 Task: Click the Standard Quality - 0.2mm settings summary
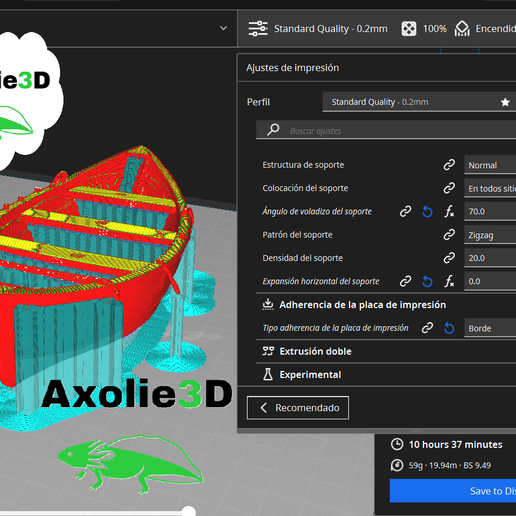pyautogui.click(x=330, y=29)
